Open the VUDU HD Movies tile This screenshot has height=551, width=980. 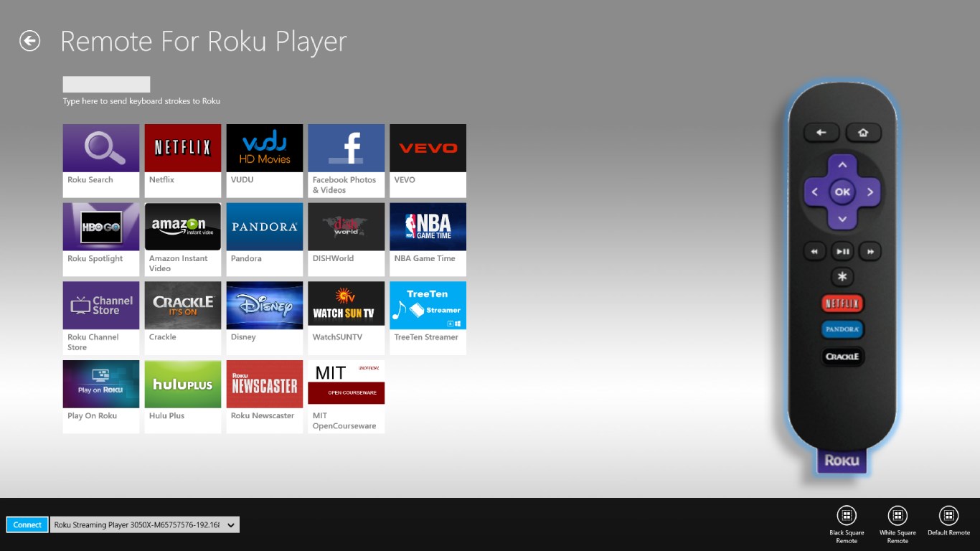click(265, 161)
